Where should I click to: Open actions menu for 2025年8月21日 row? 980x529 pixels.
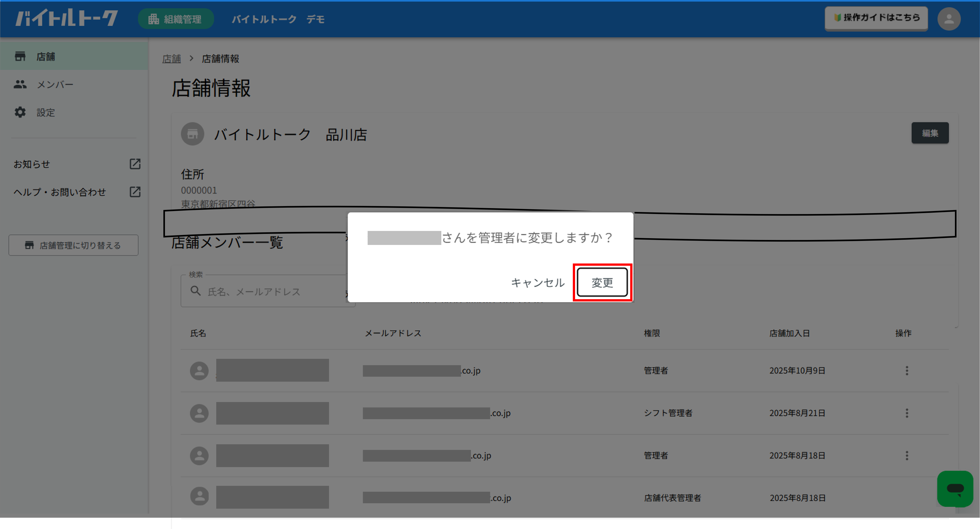click(x=907, y=413)
